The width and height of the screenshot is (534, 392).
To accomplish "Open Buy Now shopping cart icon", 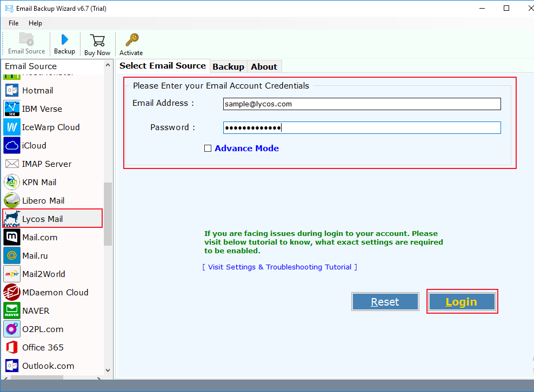I will tap(97, 40).
